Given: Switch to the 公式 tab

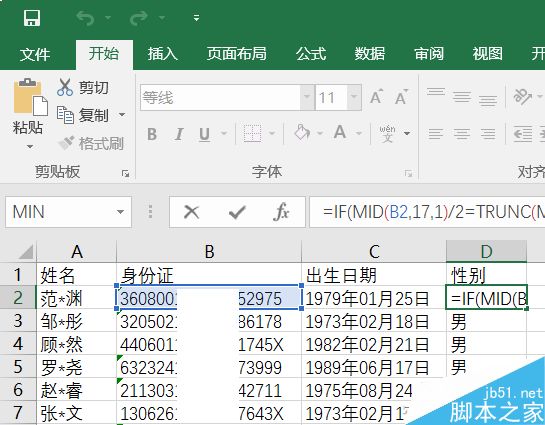Looking at the screenshot, I should tap(311, 54).
